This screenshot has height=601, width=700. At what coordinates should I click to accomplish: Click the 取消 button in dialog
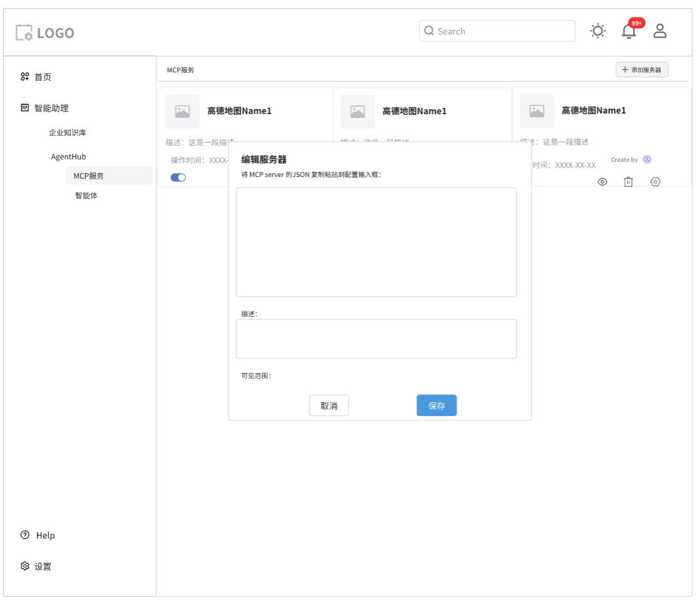329,405
